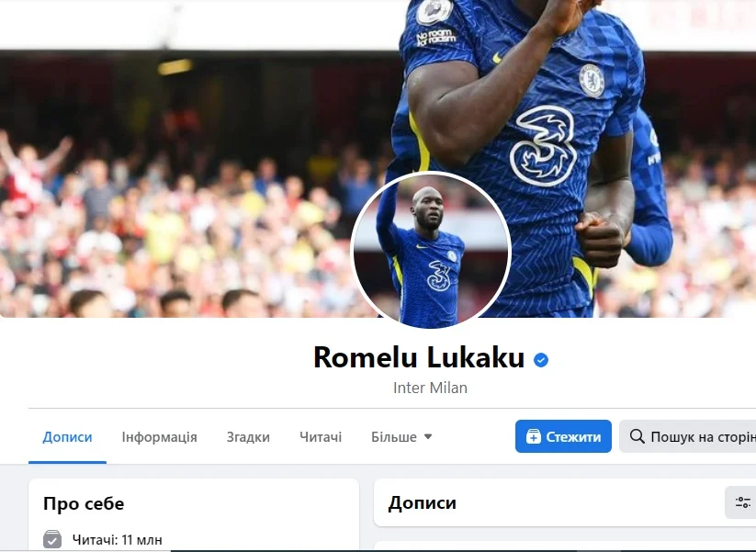This screenshot has width=756, height=552.
Task: Click the Inter Milan subtitle text
Action: (x=430, y=388)
